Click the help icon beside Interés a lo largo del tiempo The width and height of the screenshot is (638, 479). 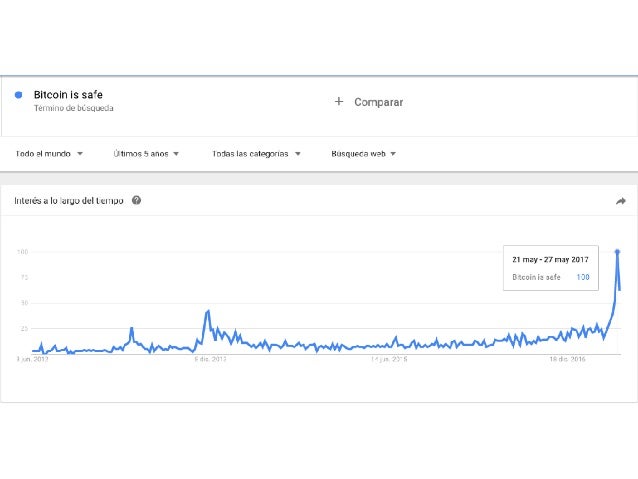pyautogui.click(x=136, y=200)
